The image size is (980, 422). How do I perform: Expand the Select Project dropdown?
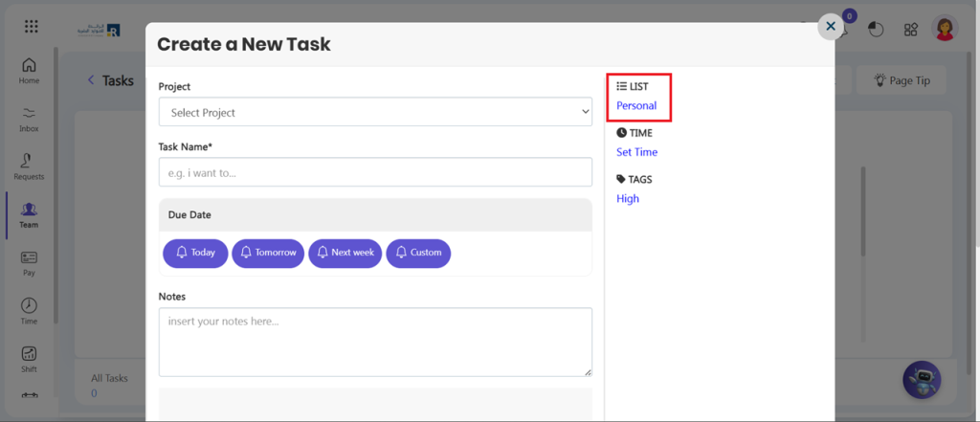click(x=375, y=113)
